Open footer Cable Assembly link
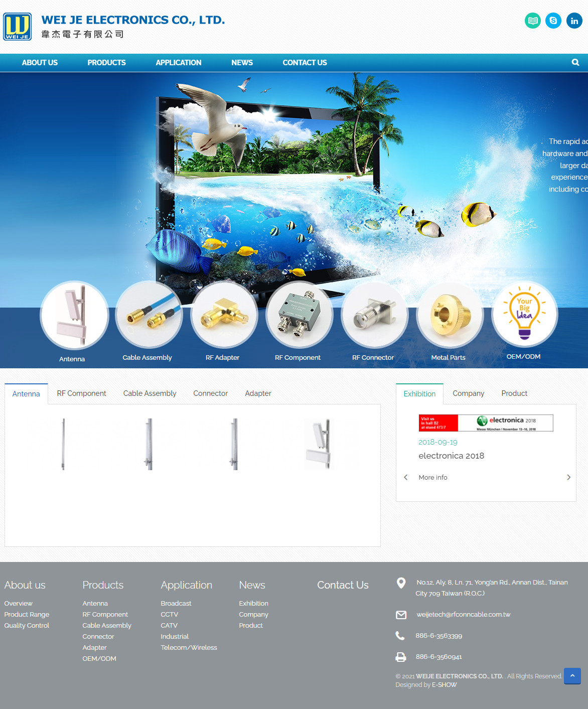Image resolution: width=588 pixels, height=709 pixels. point(107,626)
